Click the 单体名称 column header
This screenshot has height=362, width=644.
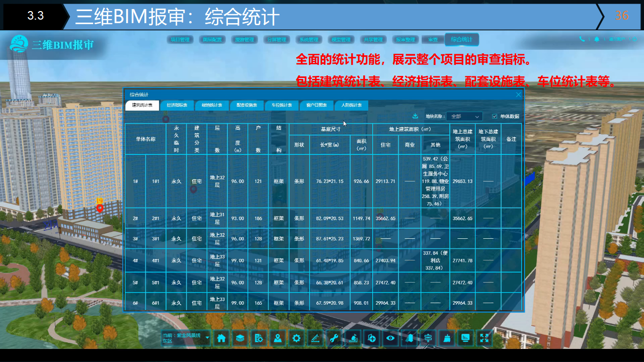pos(145,139)
